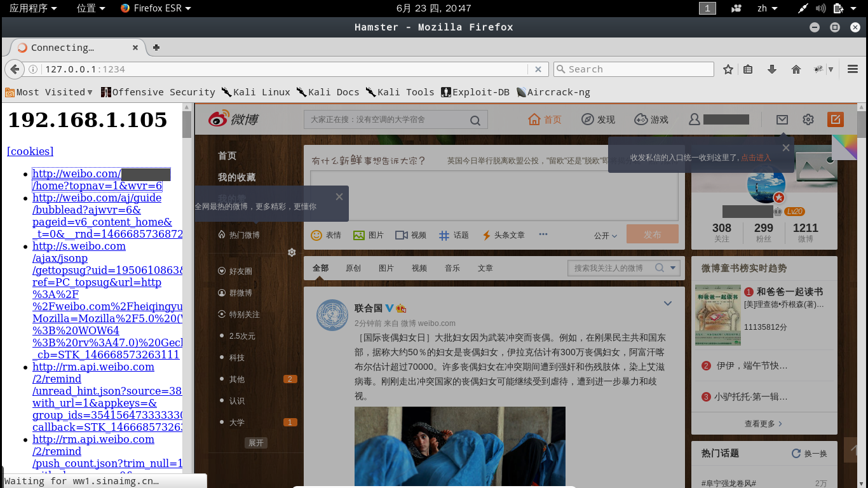The image size is (868, 488).
Task: Click the [cookies] link in Hamster panel
Action: coord(30,151)
